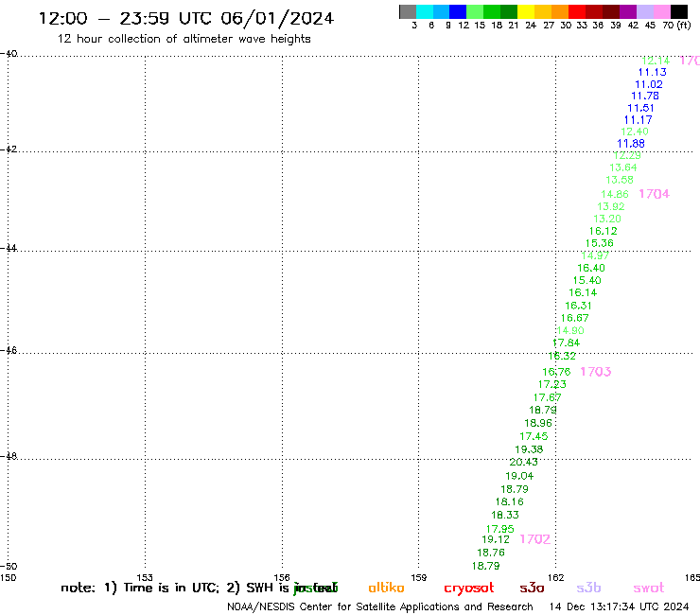Click the cyan swatch in the height legend
The width and height of the screenshot is (700, 615).
[425, 11]
